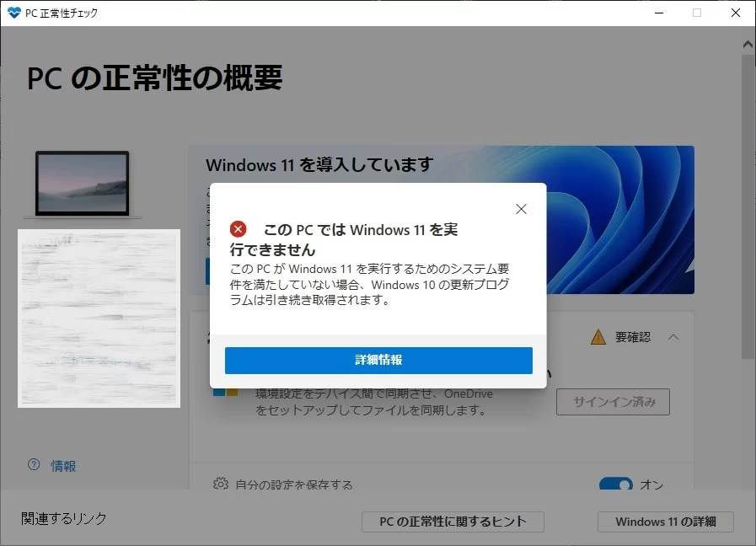This screenshot has width=756, height=546.
Task: Minimize the PC 正常性チェック window
Action: point(659,13)
